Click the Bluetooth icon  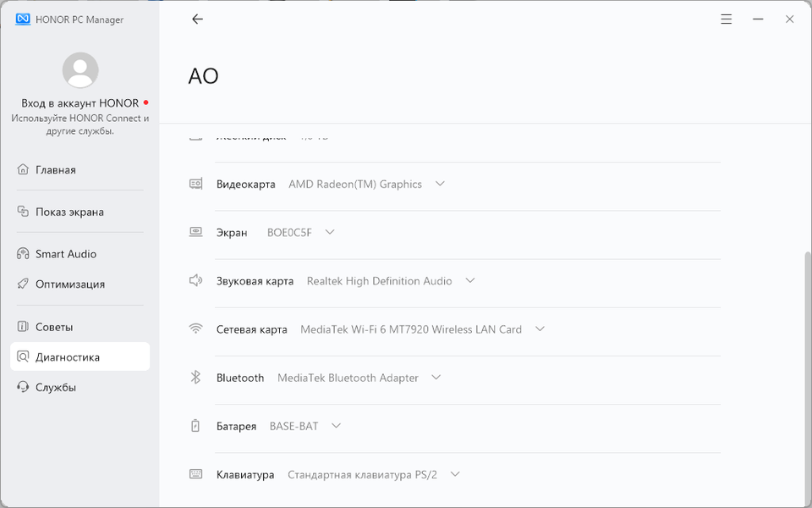(195, 378)
